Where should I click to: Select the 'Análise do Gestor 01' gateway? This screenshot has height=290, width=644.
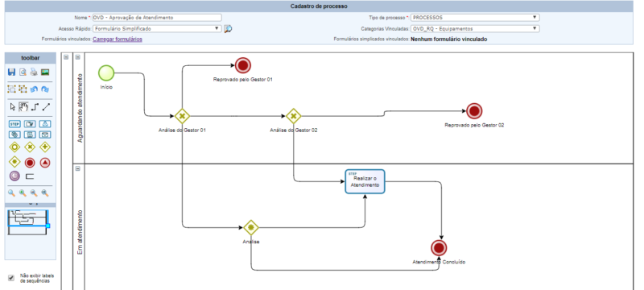(182, 116)
